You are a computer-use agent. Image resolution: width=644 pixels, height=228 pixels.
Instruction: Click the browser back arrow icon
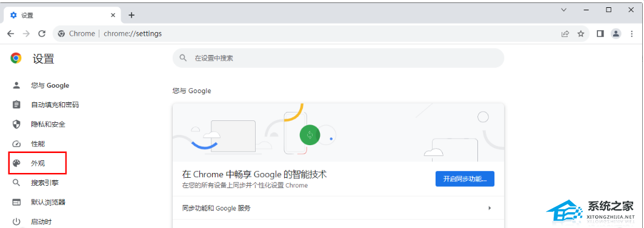click(x=11, y=34)
